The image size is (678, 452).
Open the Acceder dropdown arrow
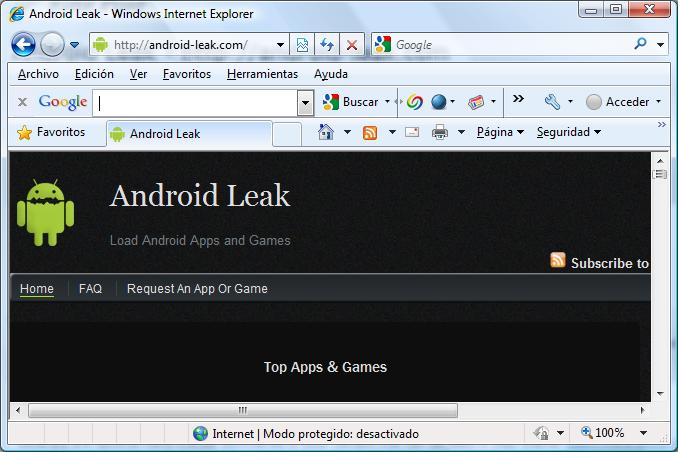658,102
